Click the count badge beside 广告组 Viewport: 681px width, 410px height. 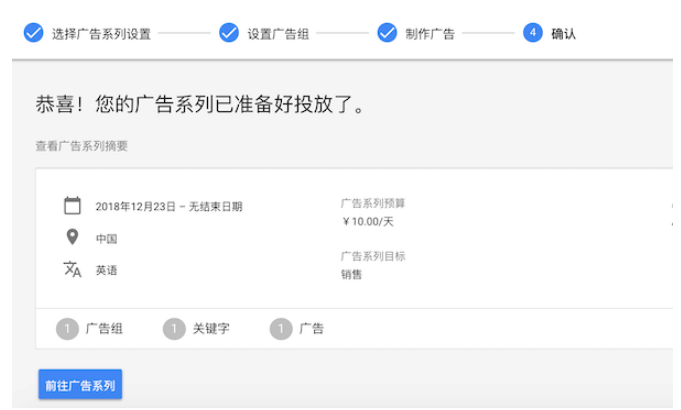point(67,329)
